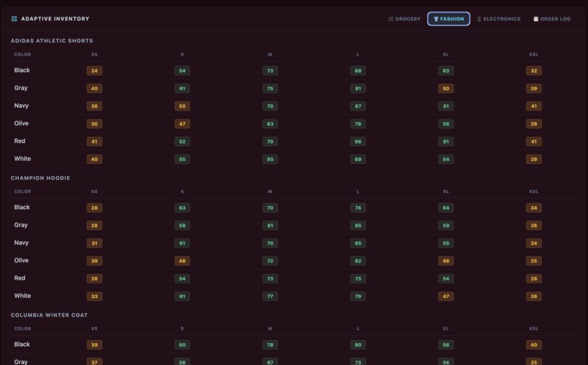The image size is (588, 365).
Task: Click Champion Hoodie Navy XL stock 55
Action: click(x=446, y=243)
